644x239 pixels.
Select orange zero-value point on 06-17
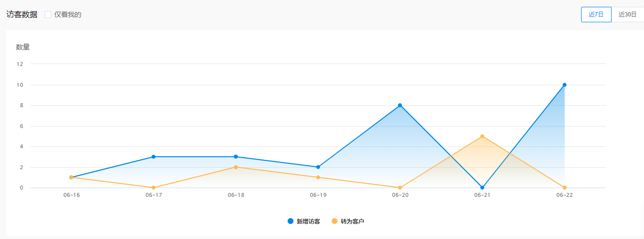pyautogui.click(x=153, y=188)
